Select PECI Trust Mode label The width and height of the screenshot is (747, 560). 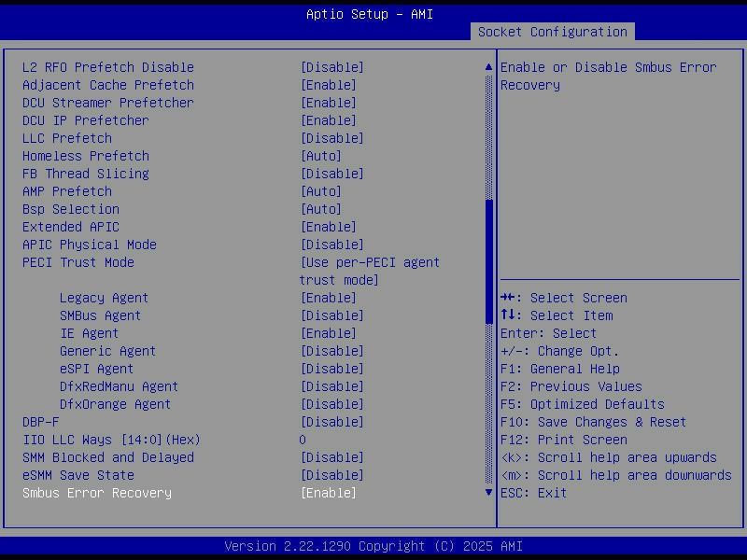coord(78,262)
